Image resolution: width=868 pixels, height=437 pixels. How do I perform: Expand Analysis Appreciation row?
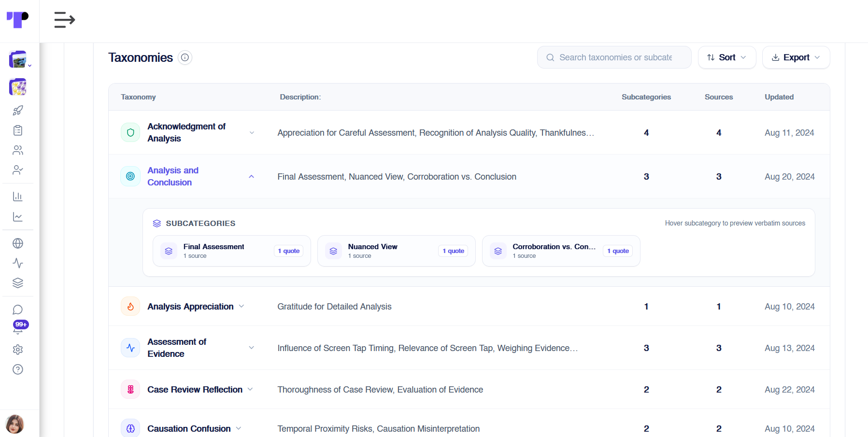(x=242, y=307)
